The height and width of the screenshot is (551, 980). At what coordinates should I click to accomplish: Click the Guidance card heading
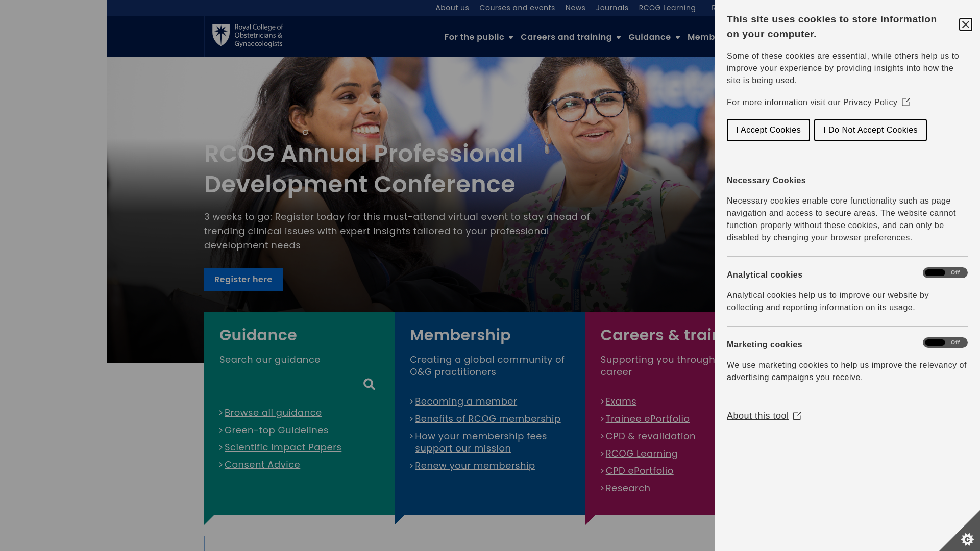point(258,335)
